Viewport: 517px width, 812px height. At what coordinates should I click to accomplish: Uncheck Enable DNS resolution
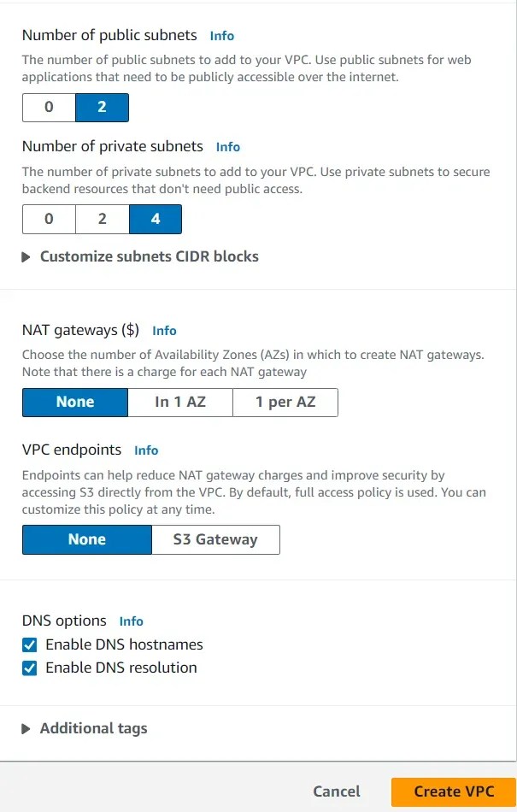[x=29, y=668]
